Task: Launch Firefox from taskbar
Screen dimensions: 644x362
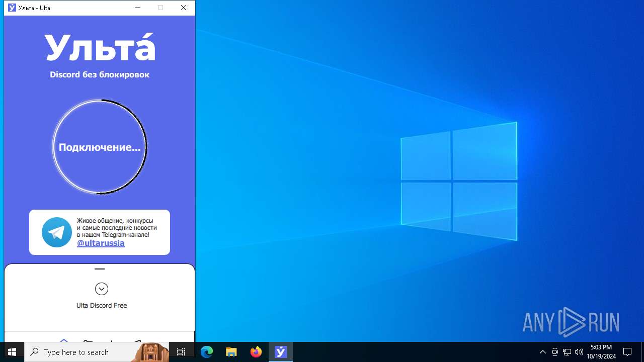Action: click(x=256, y=352)
